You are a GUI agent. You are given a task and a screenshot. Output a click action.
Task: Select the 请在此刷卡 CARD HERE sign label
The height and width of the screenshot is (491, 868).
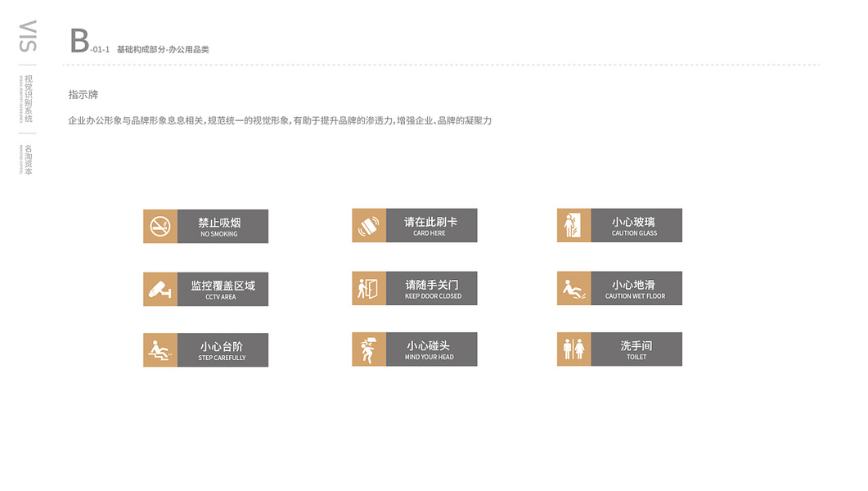[431, 225]
